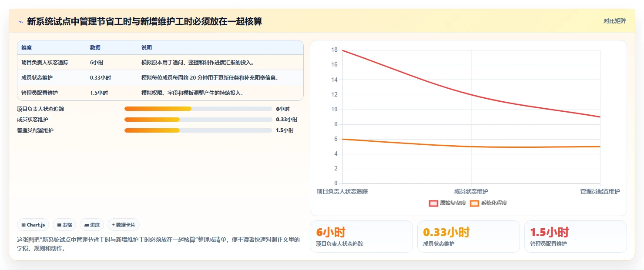Toggle the 原始复杂度 legend swatch
Viewport: 644px width, 270px height.
(x=433, y=203)
